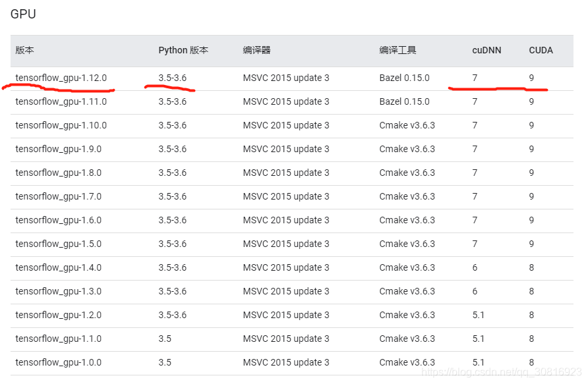
Task: Click cuDNN value 5.1 in 1.1.0 row
Action: point(478,339)
